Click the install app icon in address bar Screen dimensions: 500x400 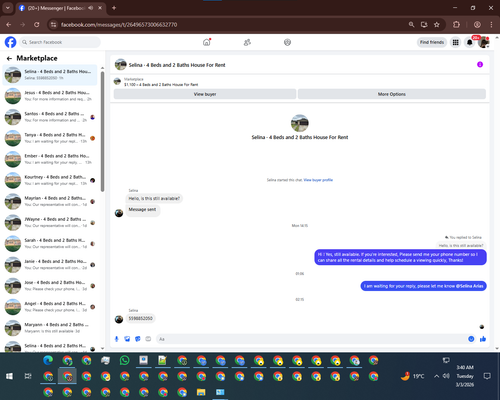pos(424,25)
